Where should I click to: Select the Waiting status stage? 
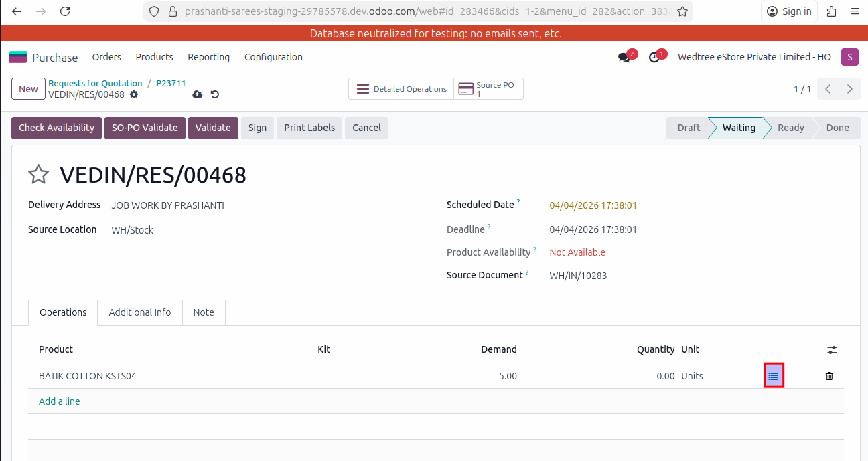[739, 128]
